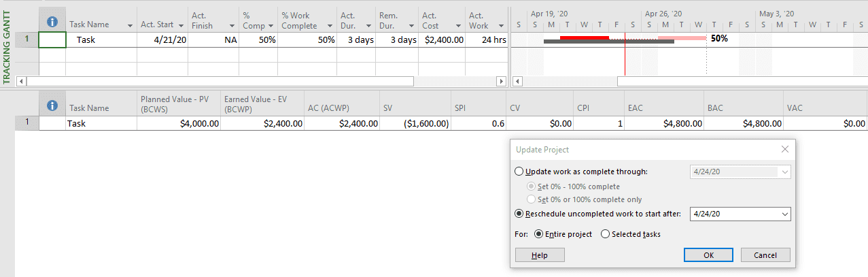
Task: Select the $0.00 VAC cell
Action: tap(825, 124)
